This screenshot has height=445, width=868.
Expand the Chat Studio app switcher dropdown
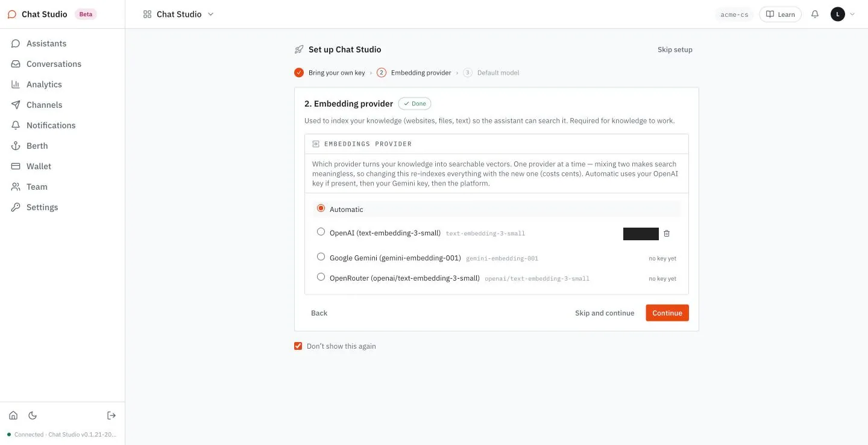[178, 14]
